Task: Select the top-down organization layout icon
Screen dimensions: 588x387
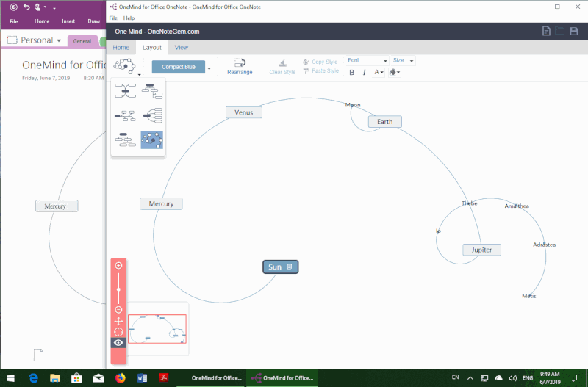Action: coord(125,140)
